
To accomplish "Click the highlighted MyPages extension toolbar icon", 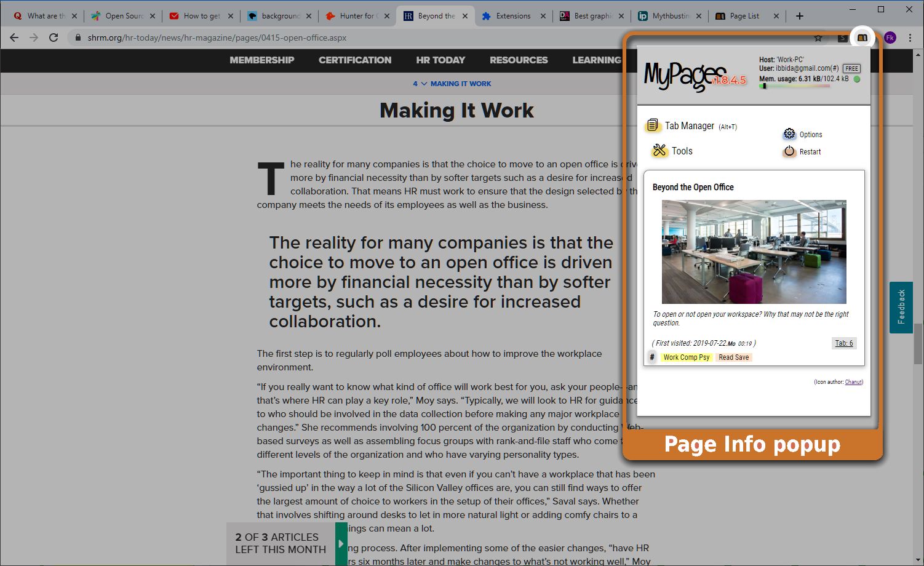I will (862, 37).
